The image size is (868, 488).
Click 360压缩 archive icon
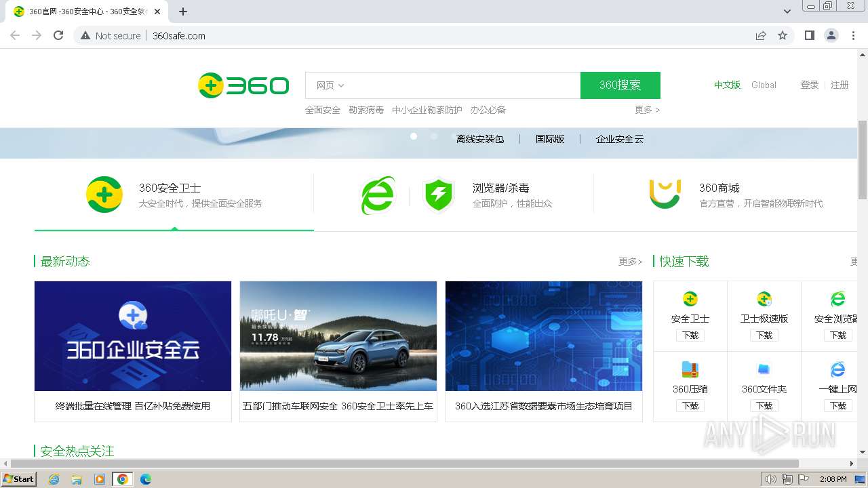(690, 369)
